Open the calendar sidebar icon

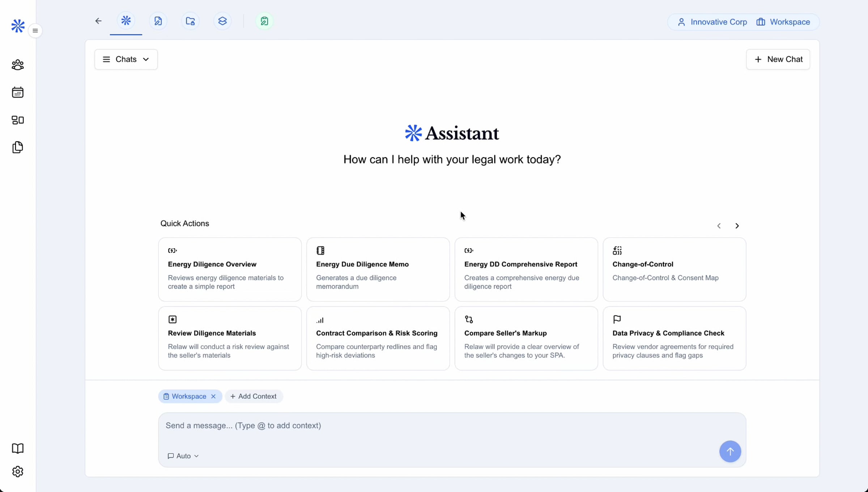click(17, 93)
